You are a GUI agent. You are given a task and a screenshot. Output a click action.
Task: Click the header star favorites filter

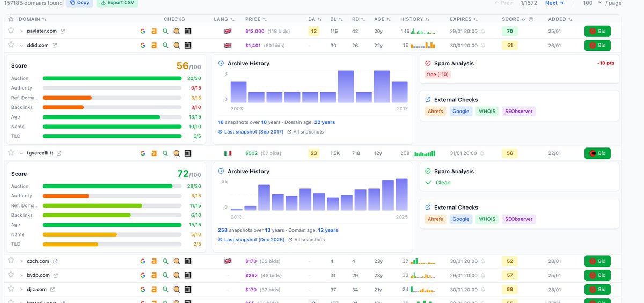click(x=11, y=19)
